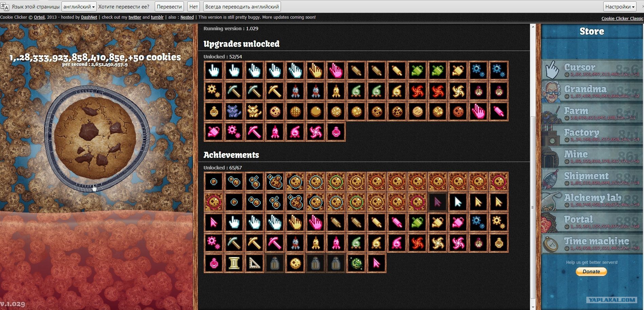Select the waffle-patterned cookie upgrade icon

point(295,111)
